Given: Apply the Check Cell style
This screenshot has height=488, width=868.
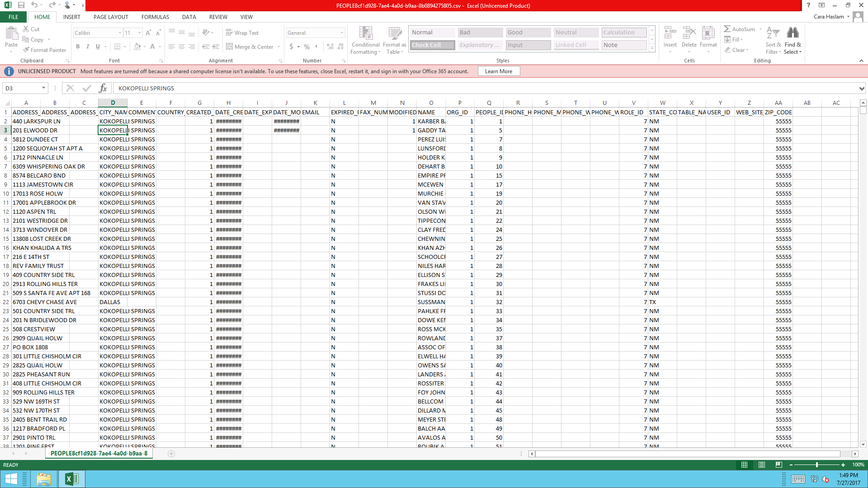Looking at the screenshot, I should click(433, 45).
